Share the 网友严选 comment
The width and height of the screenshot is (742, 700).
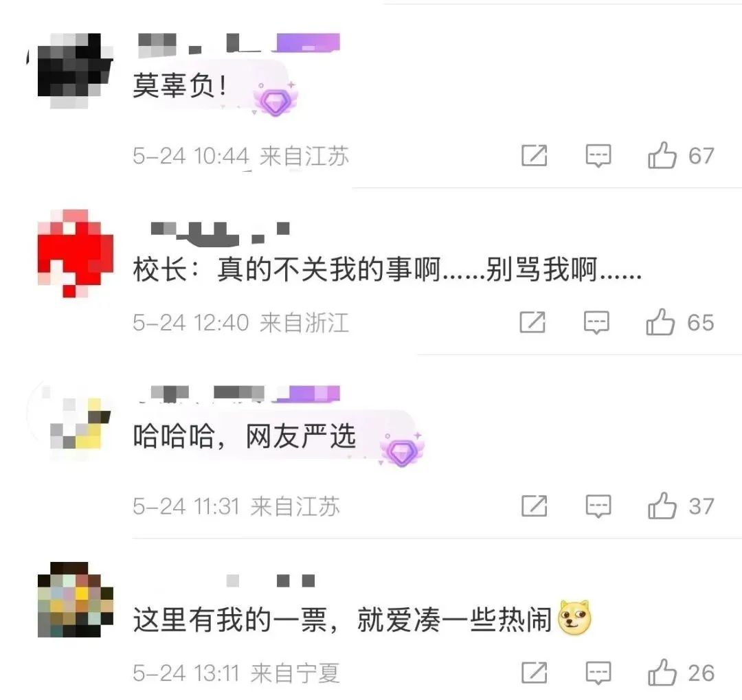[535, 506]
